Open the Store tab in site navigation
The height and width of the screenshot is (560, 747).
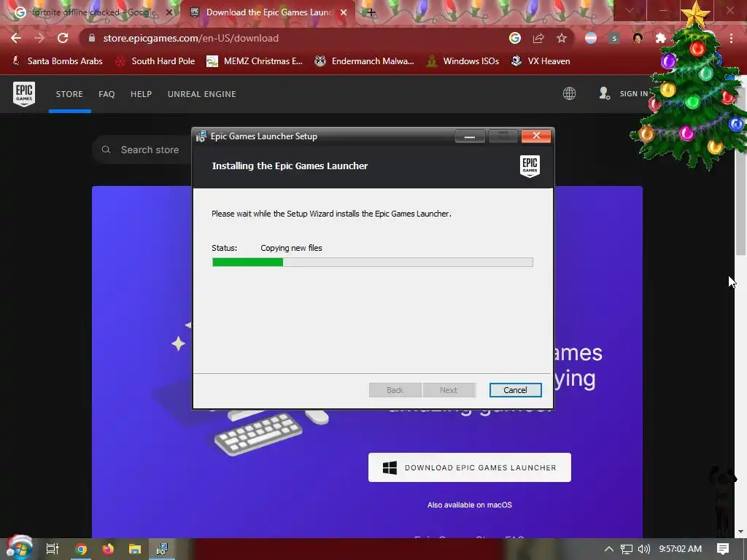pyautogui.click(x=69, y=94)
